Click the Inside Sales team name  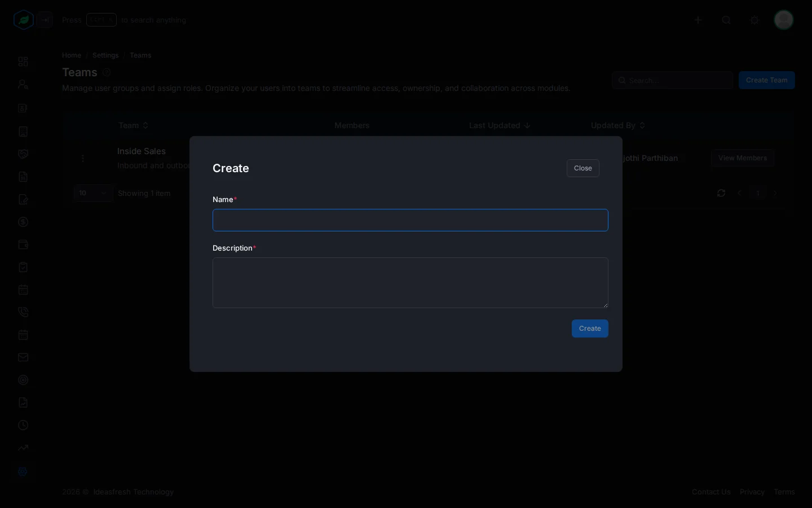pyautogui.click(x=142, y=151)
